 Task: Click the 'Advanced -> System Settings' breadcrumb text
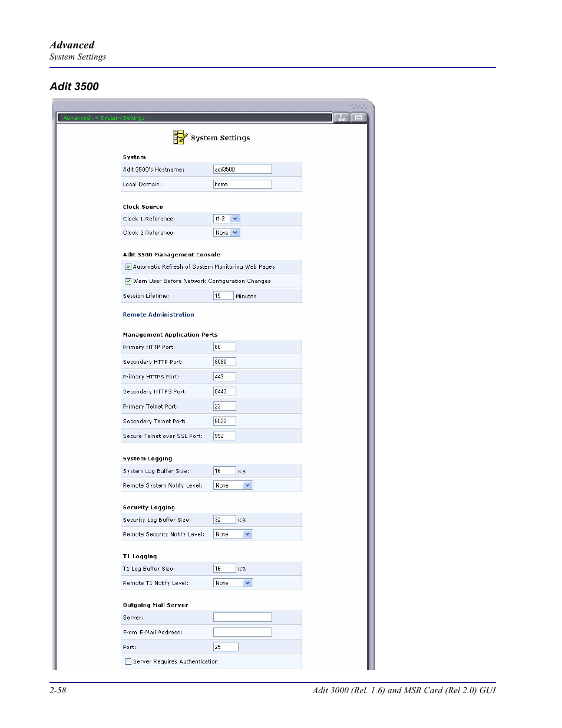104,118
